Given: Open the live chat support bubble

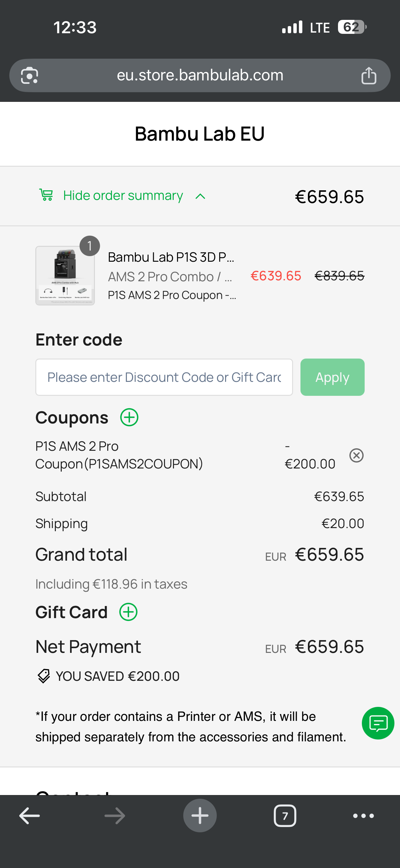Looking at the screenshot, I should click(x=378, y=723).
